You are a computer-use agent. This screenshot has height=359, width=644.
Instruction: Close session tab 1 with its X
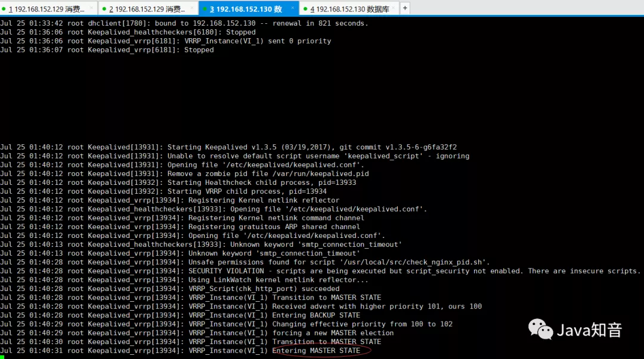(91, 8)
